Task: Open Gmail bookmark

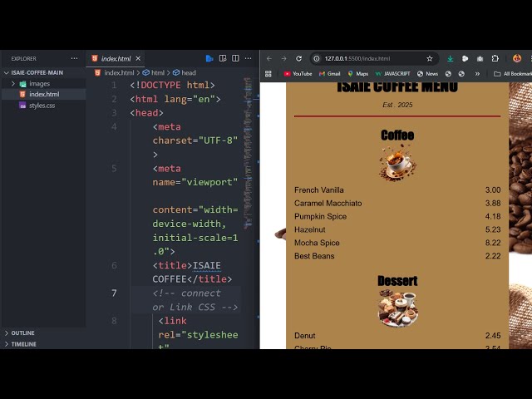Action: tap(329, 74)
